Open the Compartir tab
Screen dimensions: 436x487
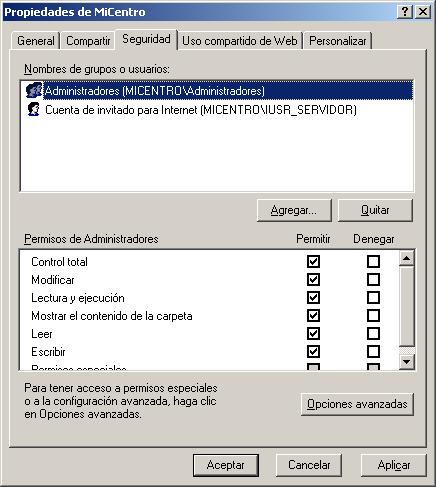click(x=88, y=41)
